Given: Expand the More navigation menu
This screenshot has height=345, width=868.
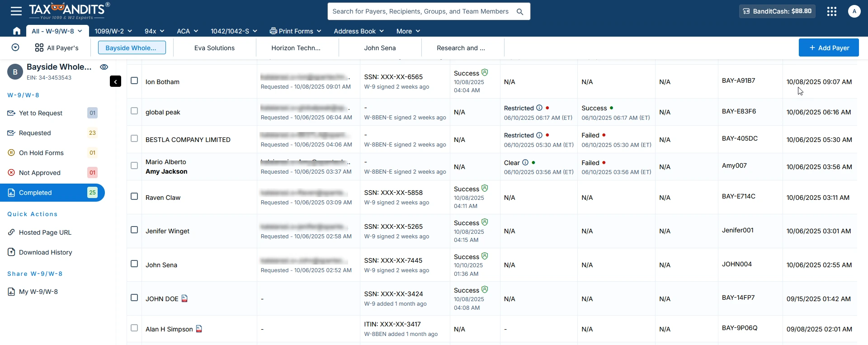Looking at the screenshot, I should pos(408,31).
